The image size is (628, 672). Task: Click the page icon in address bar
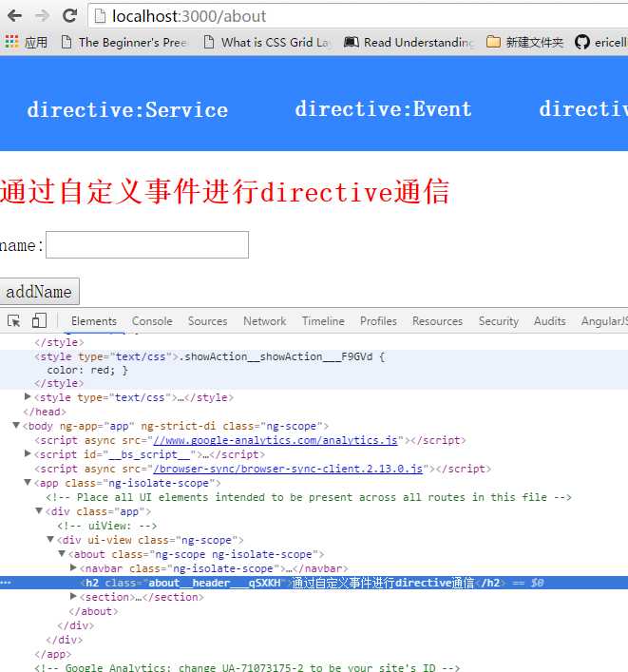pyautogui.click(x=100, y=16)
